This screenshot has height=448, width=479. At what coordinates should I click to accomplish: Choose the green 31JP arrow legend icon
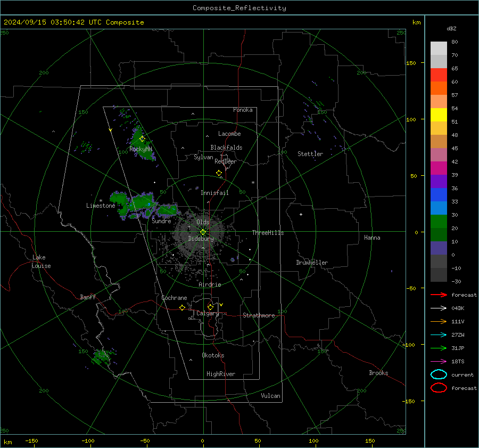coord(439,348)
